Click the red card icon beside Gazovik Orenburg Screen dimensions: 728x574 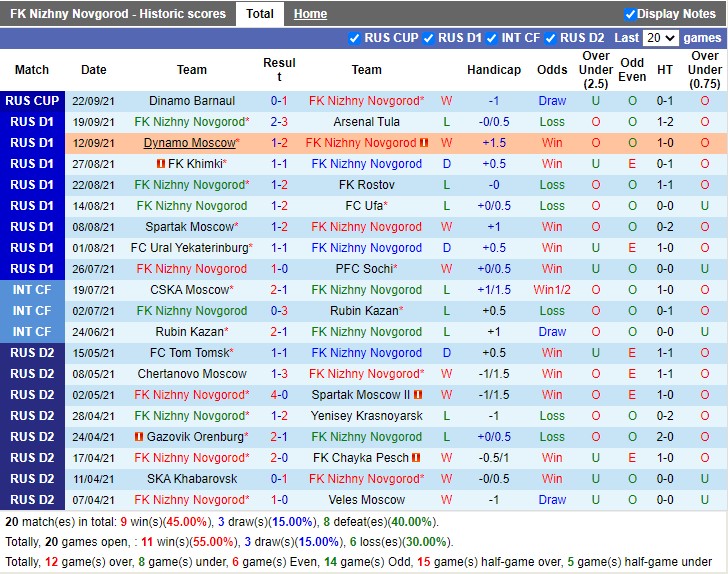click(139, 437)
